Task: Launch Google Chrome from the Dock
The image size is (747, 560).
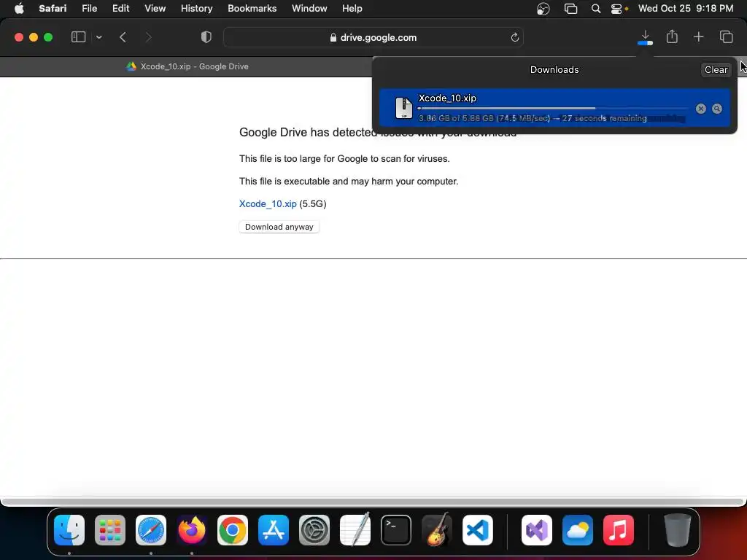Action: (x=233, y=530)
